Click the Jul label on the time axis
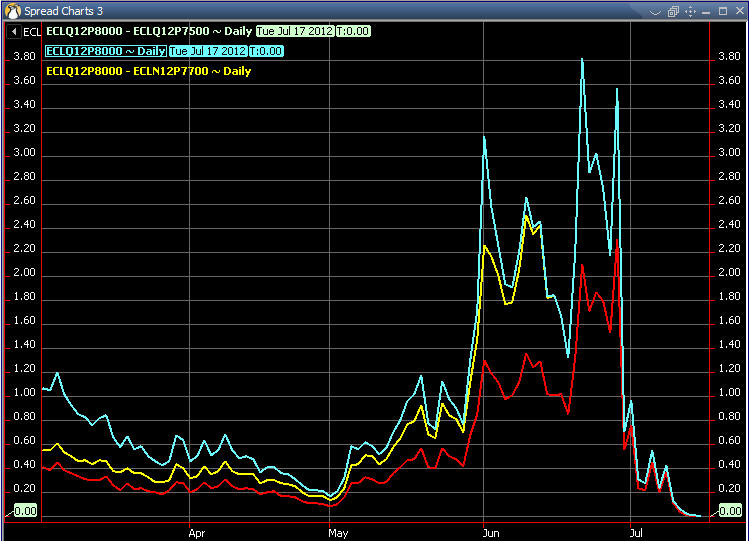The image size is (749, 541). point(636,533)
